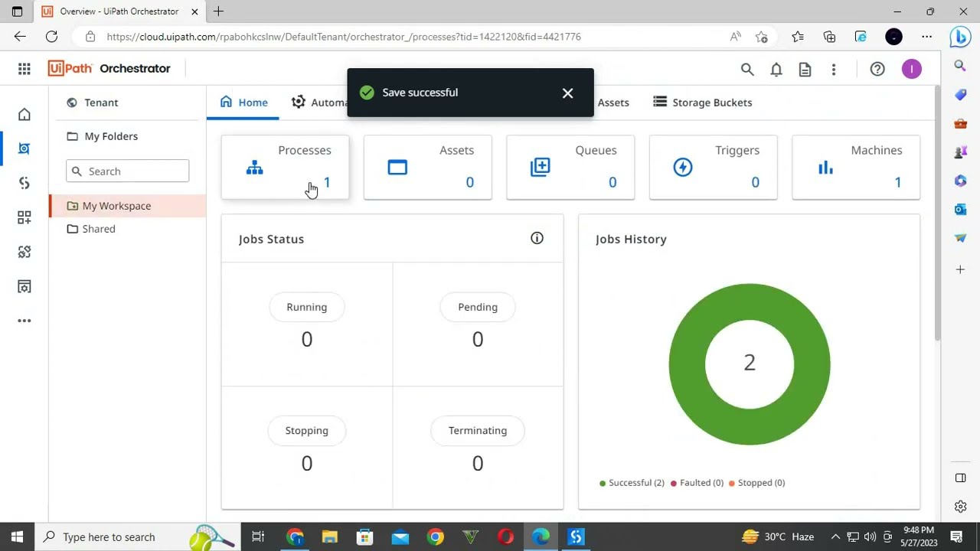Open the more options ellipsis in left rail

click(x=24, y=321)
